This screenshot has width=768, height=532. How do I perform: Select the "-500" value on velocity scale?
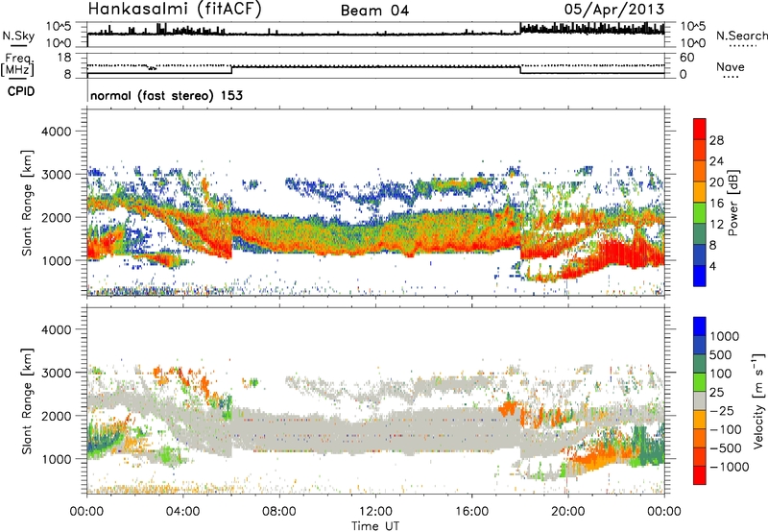[x=726, y=448]
